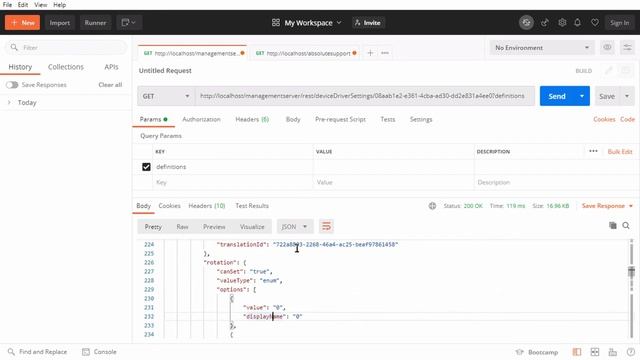
Task: Uncheck the definitions query param checkbox
Action: (146, 167)
